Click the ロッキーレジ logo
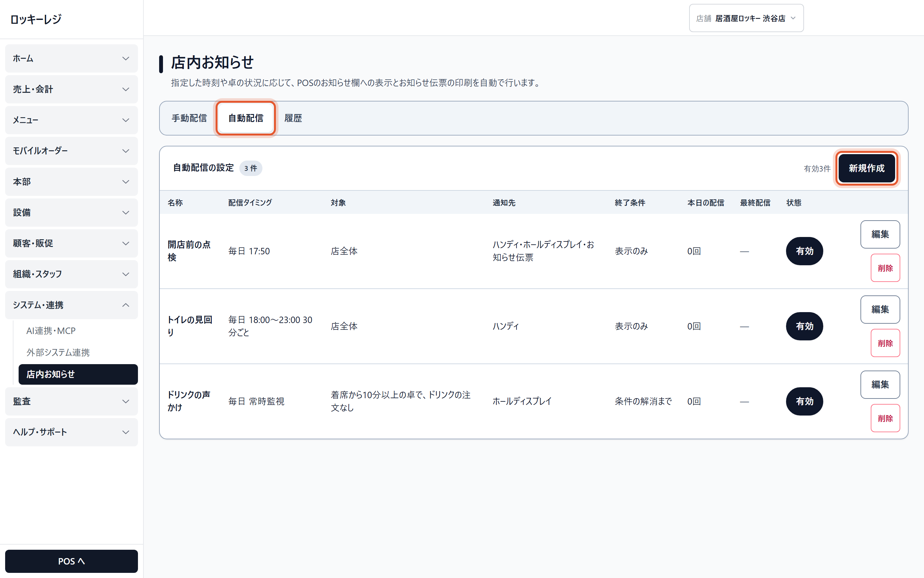 36,19
